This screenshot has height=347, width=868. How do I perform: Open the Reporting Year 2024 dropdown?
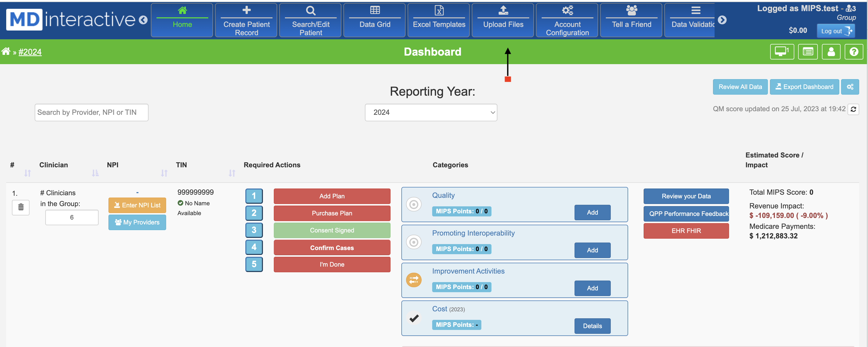pyautogui.click(x=431, y=112)
